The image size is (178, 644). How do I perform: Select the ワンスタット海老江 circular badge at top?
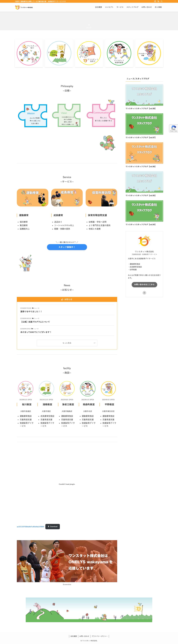click(x=89, y=53)
